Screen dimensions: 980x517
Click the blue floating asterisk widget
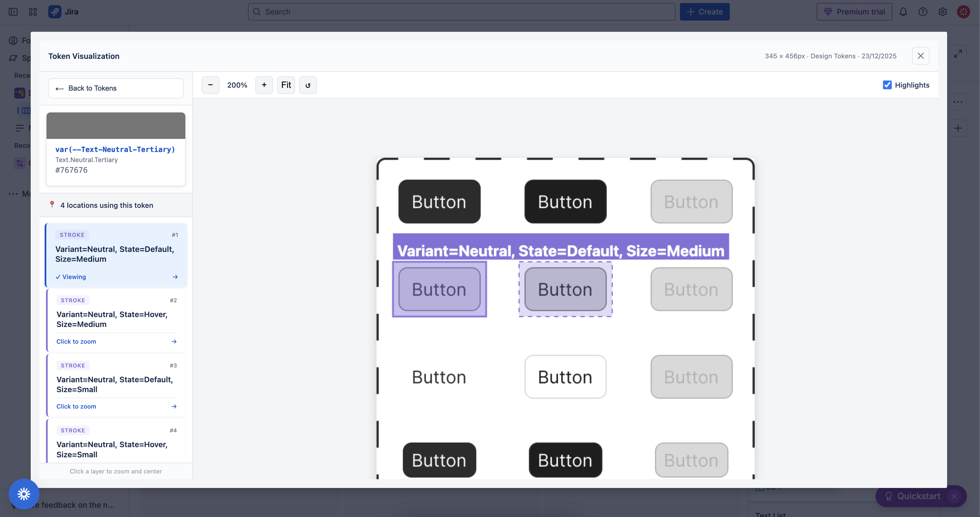coord(24,494)
